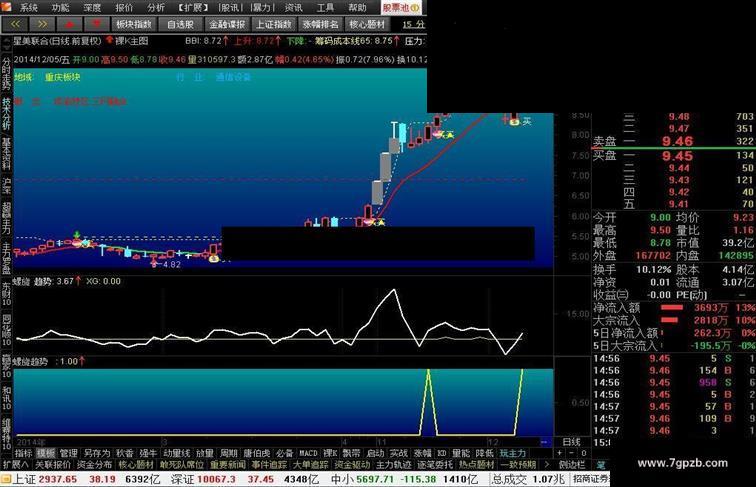756x487 pixels.
Task: Click the 金融谍报 toolbar button
Action: pos(227,24)
